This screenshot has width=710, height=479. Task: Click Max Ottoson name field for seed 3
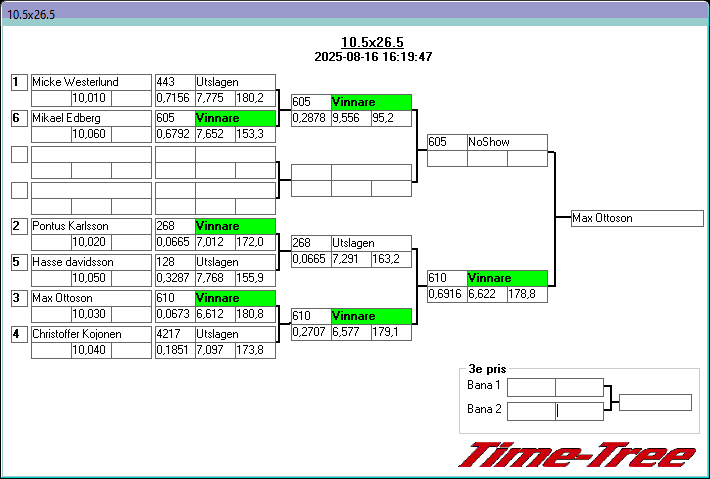tap(91, 298)
